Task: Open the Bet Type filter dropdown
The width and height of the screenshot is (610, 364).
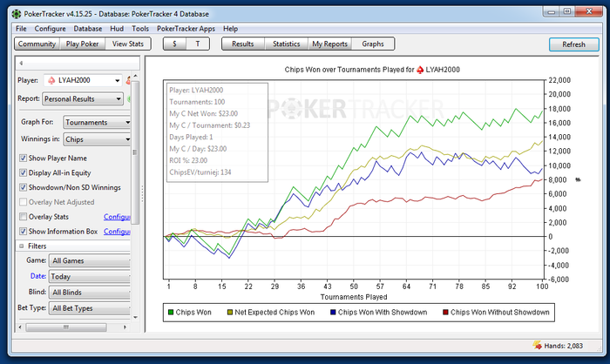Action: [x=90, y=308]
